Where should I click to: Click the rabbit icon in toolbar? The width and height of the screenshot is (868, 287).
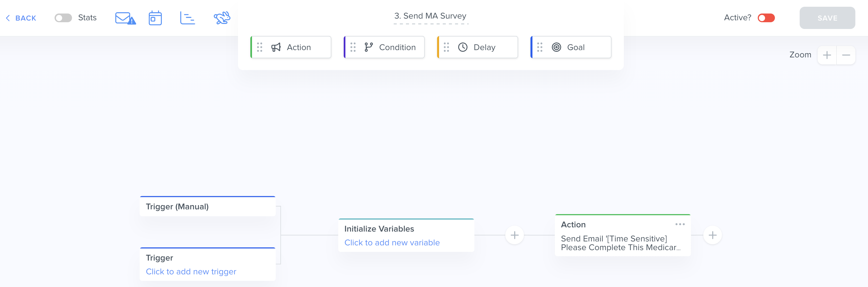tap(222, 18)
